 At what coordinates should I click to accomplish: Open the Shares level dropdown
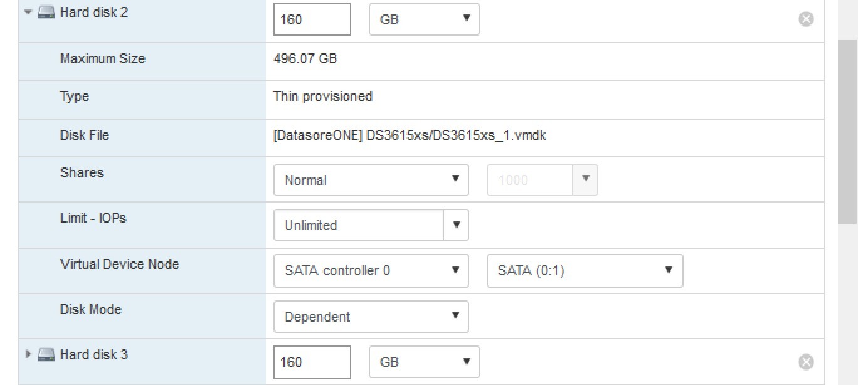(x=371, y=180)
